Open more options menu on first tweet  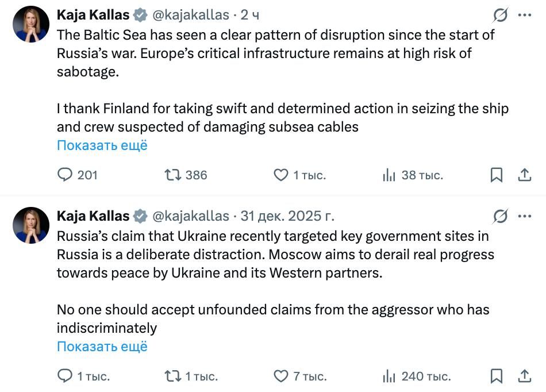pyautogui.click(x=524, y=15)
